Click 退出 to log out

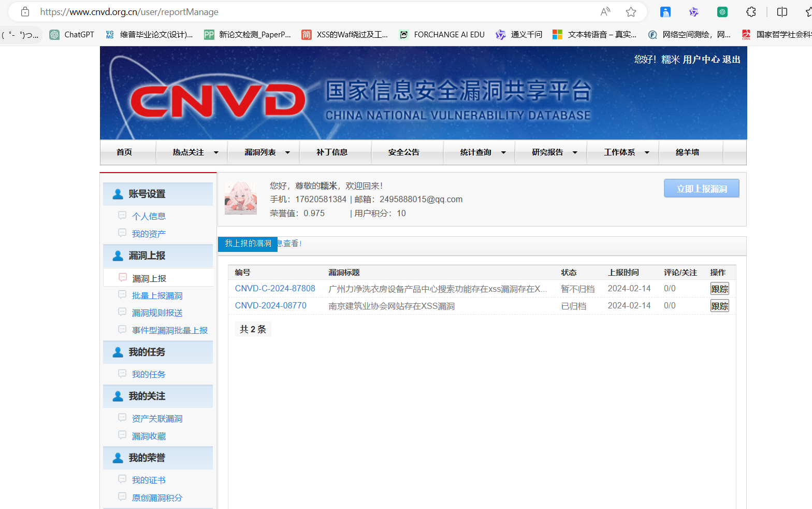click(x=731, y=60)
